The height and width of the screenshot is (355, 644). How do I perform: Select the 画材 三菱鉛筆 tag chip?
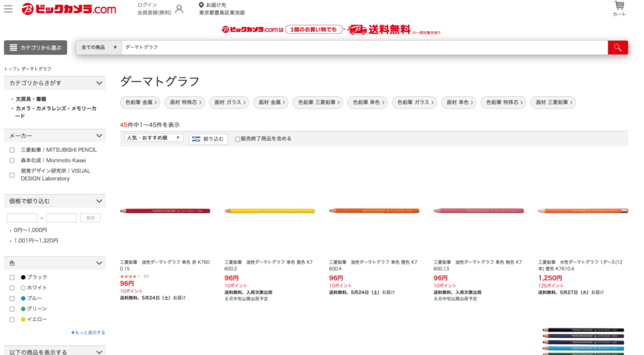[x=553, y=102]
